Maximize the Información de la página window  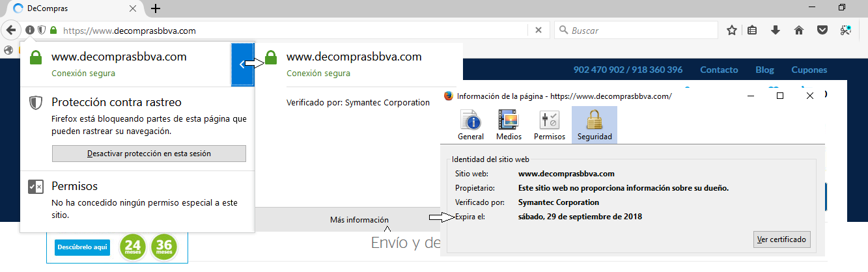(x=780, y=96)
